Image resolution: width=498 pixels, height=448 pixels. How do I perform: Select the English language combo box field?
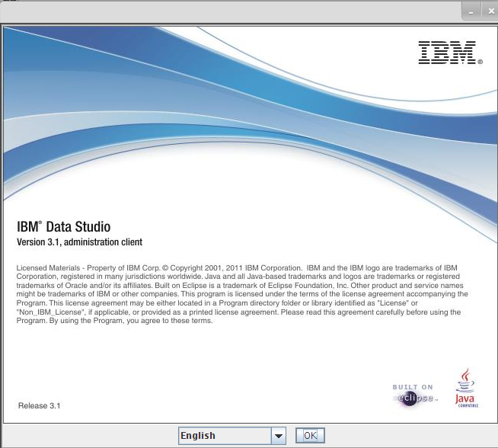(x=231, y=436)
